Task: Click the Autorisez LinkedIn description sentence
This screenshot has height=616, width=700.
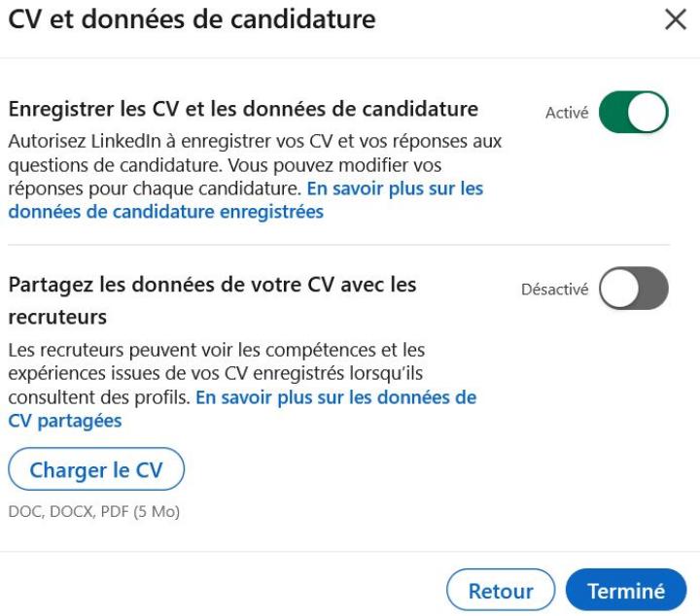Action: point(253,141)
